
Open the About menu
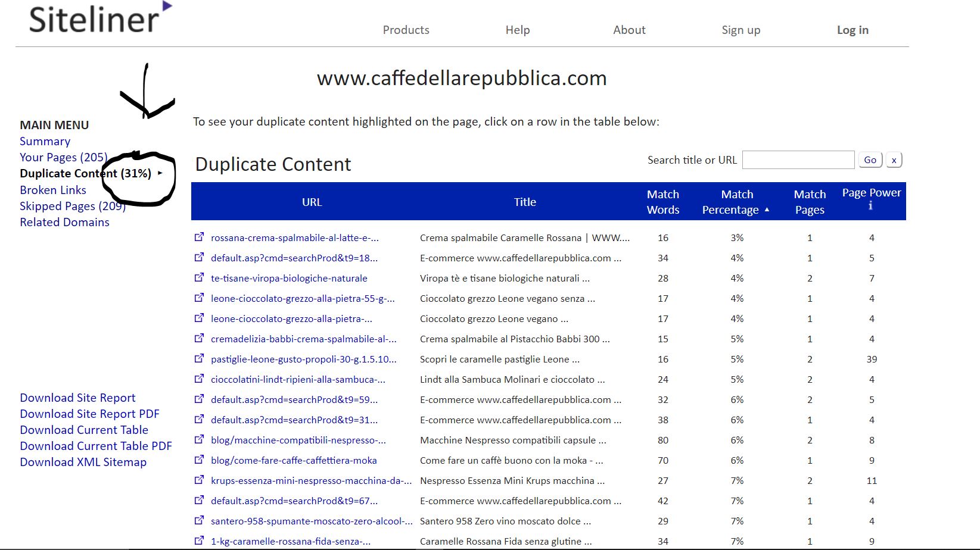[629, 30]
